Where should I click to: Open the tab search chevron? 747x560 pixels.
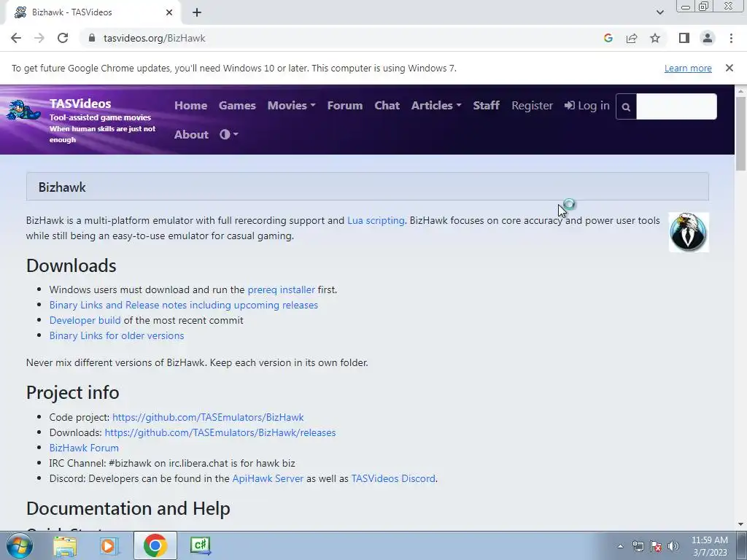[659, 12]
